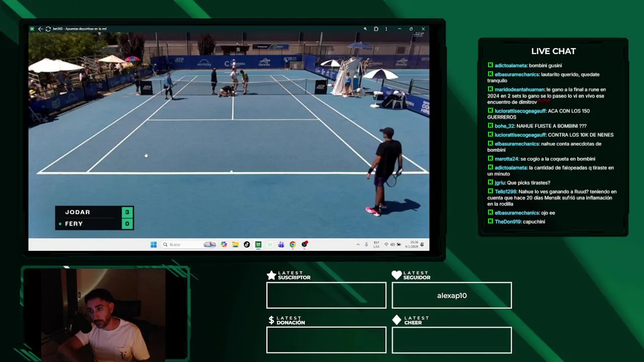The image size is (644, 362).
Task: Click the CONTRA LOS 10K DE NENES message
Action: point(550,135)
